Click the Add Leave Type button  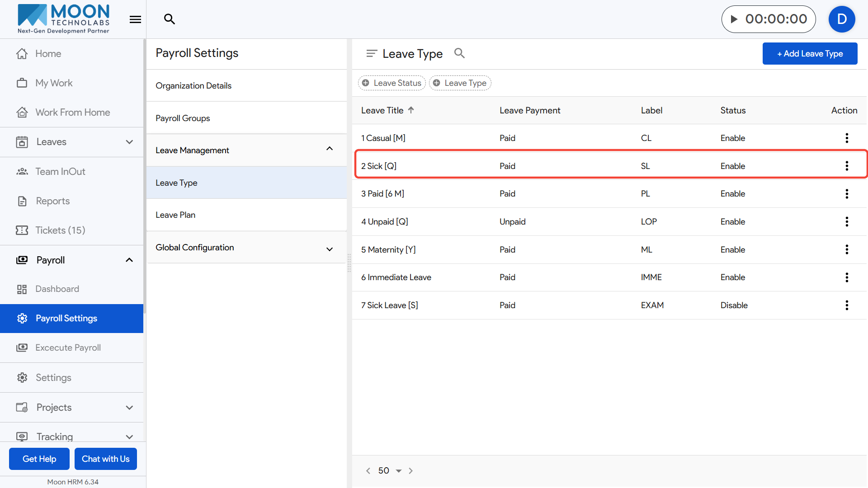coord(809,54)
